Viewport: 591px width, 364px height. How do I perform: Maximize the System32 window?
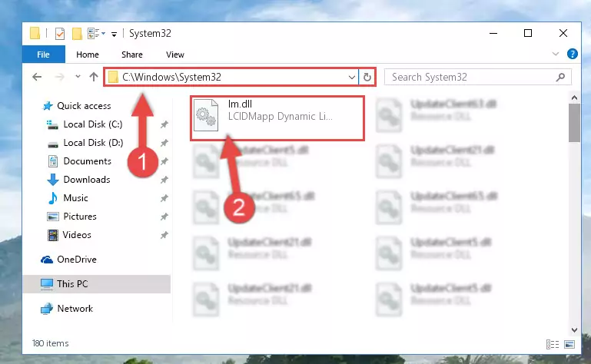point(528,33)
